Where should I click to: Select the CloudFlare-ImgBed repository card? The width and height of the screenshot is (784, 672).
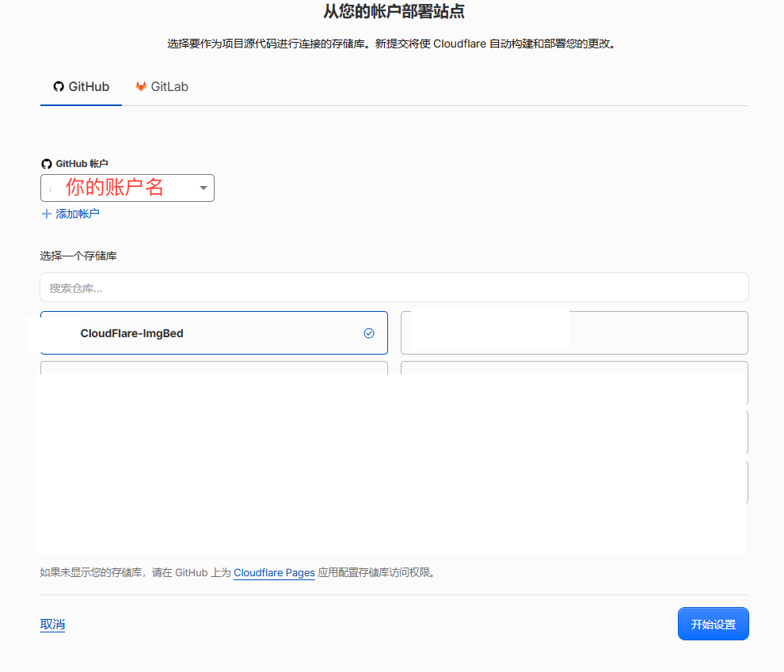[214, 333]
